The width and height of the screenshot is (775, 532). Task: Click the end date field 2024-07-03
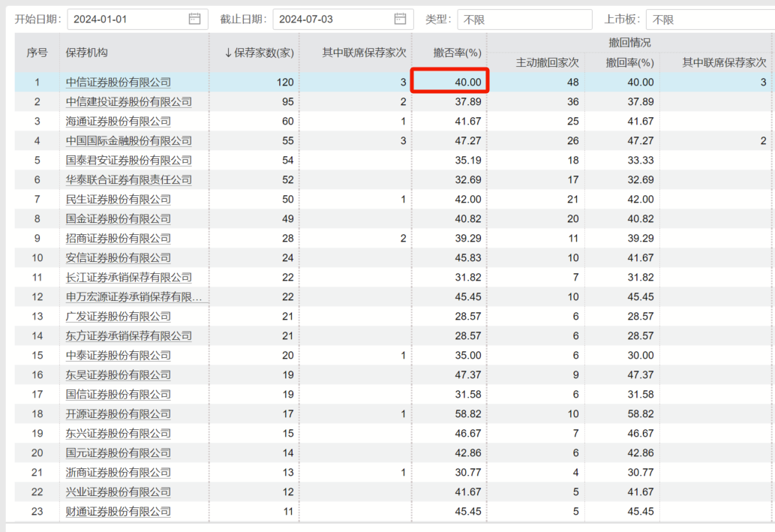(x=343, y=20)
